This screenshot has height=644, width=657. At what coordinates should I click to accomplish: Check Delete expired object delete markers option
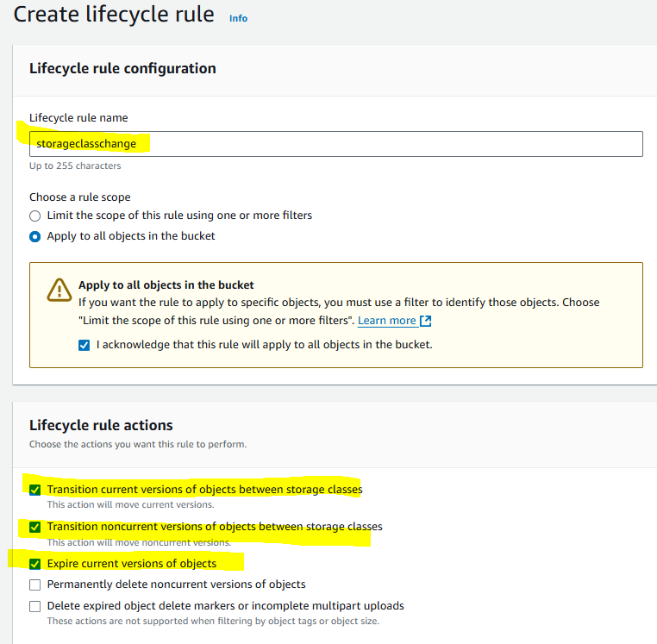pos(35,606)
